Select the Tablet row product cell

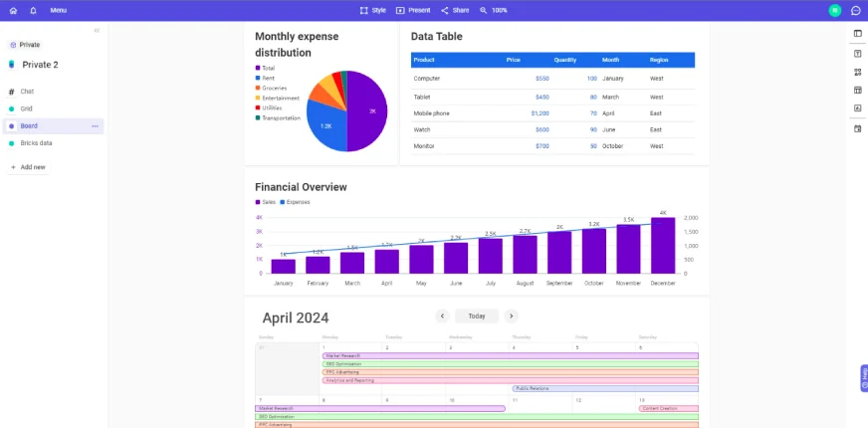click(x=422, y=97)
